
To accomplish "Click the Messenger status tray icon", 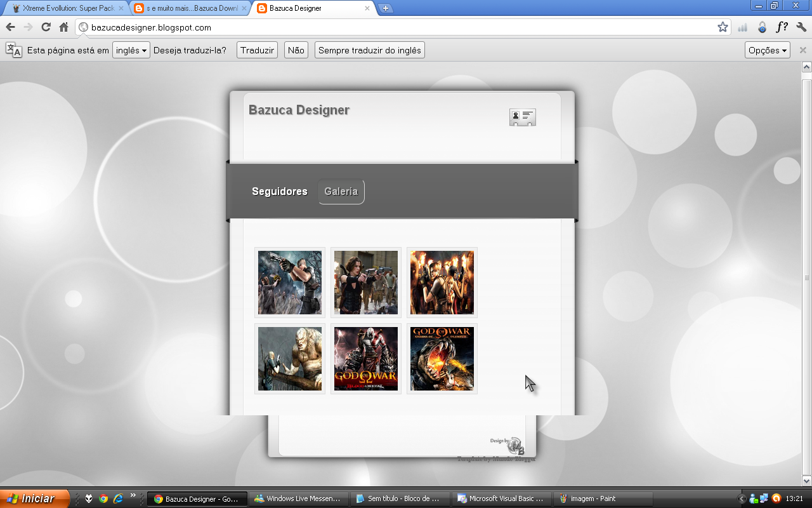I will click(x=754, y=498).
